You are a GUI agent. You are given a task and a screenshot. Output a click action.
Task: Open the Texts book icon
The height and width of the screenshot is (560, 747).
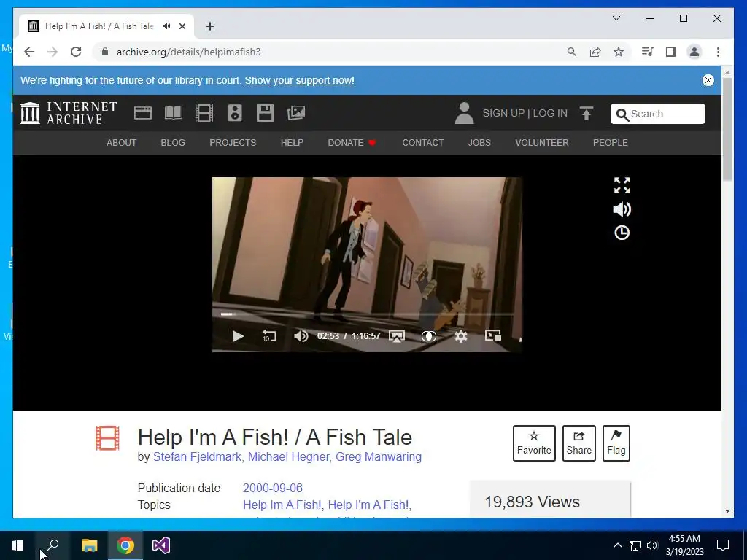pos(174,113)
